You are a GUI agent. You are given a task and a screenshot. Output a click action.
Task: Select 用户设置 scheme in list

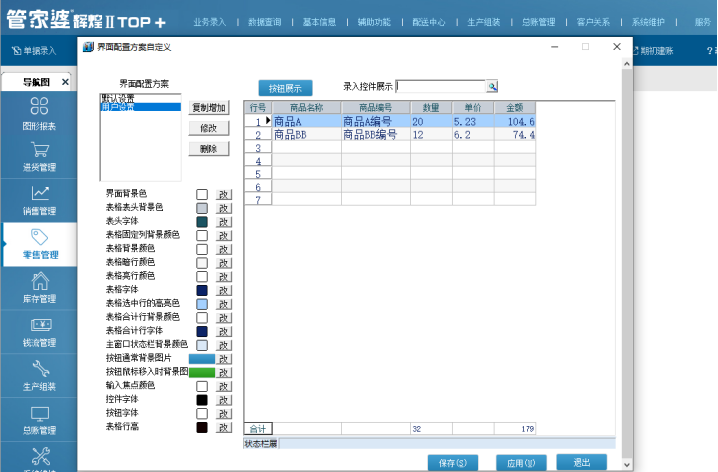141,107
